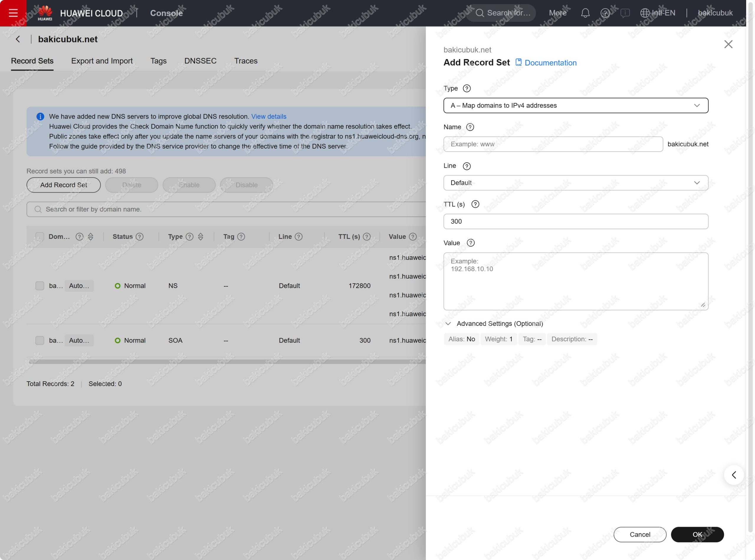
Task: Check the SOA record row checkbox
Action: coord(40,340)
